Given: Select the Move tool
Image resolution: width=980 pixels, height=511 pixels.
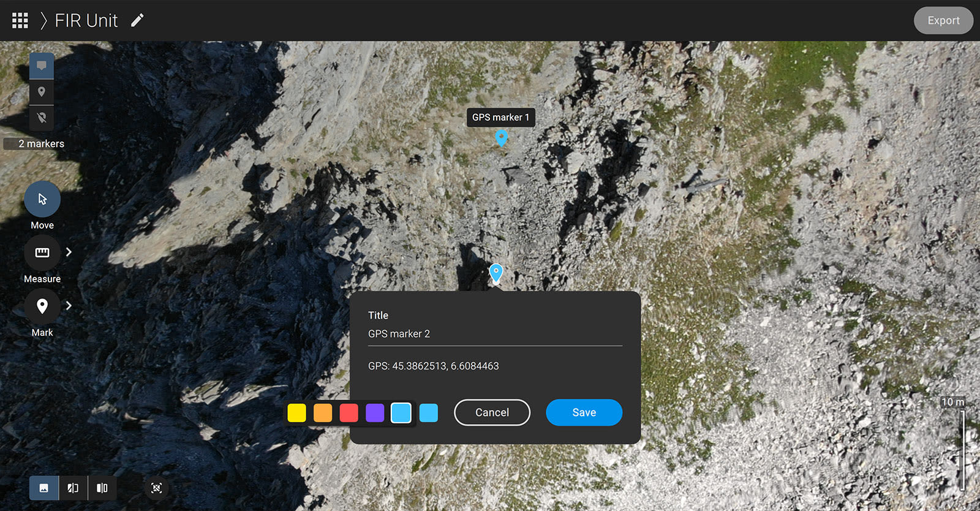Looking at the screenshot, I should coord(42,199).
